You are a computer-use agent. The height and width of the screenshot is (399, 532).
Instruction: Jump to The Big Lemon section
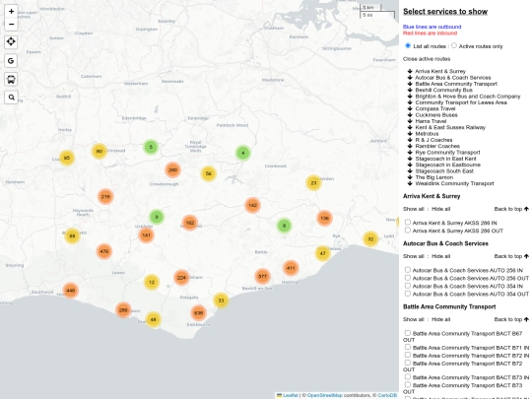pos(433,177)
